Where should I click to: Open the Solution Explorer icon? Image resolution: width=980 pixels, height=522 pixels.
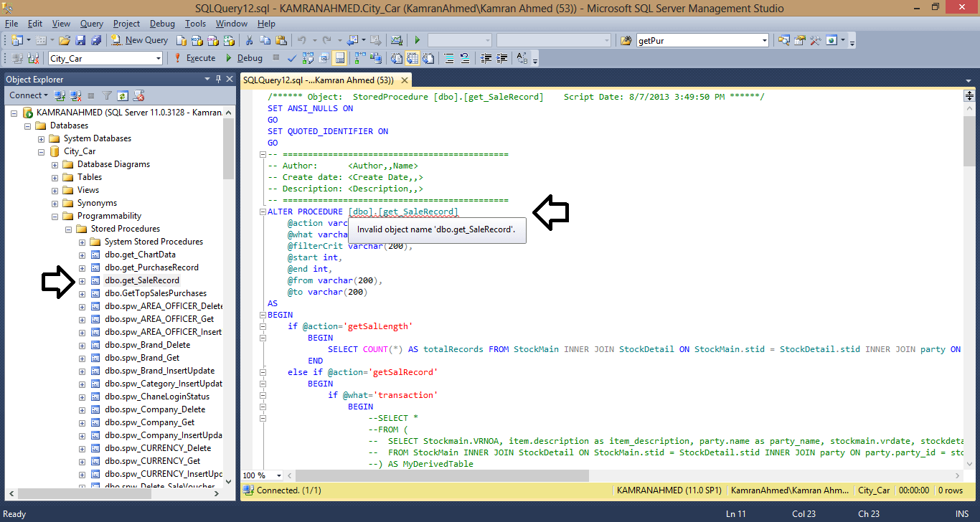click(783, 40)
